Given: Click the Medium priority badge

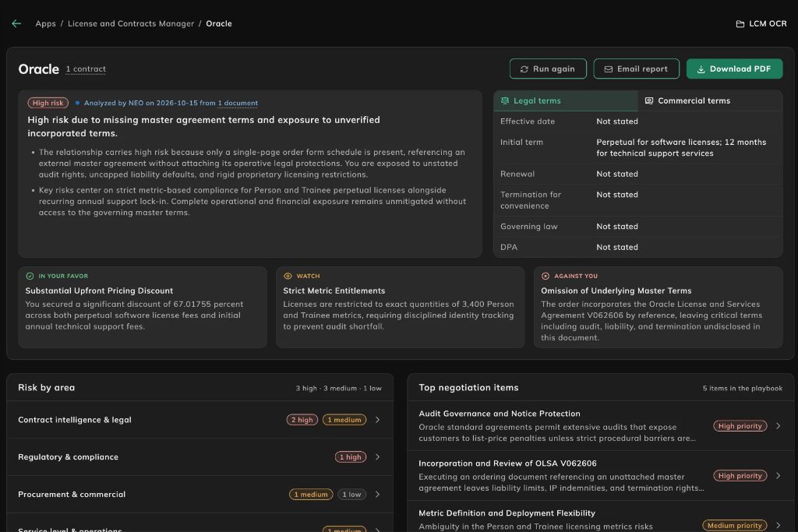Looking at the screenshot, I should [x=735, y=526].
